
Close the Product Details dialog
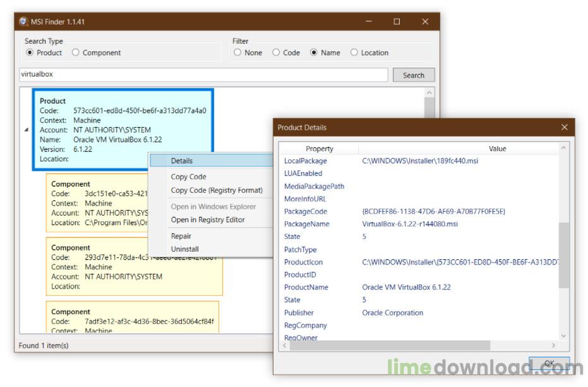point(564,128)
